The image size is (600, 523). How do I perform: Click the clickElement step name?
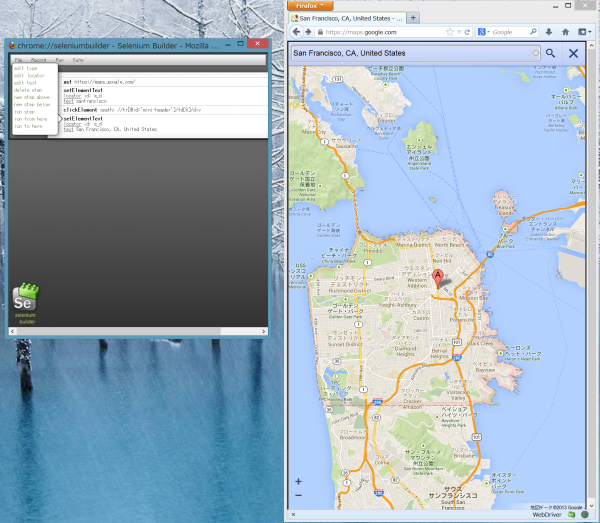[80, 110]
